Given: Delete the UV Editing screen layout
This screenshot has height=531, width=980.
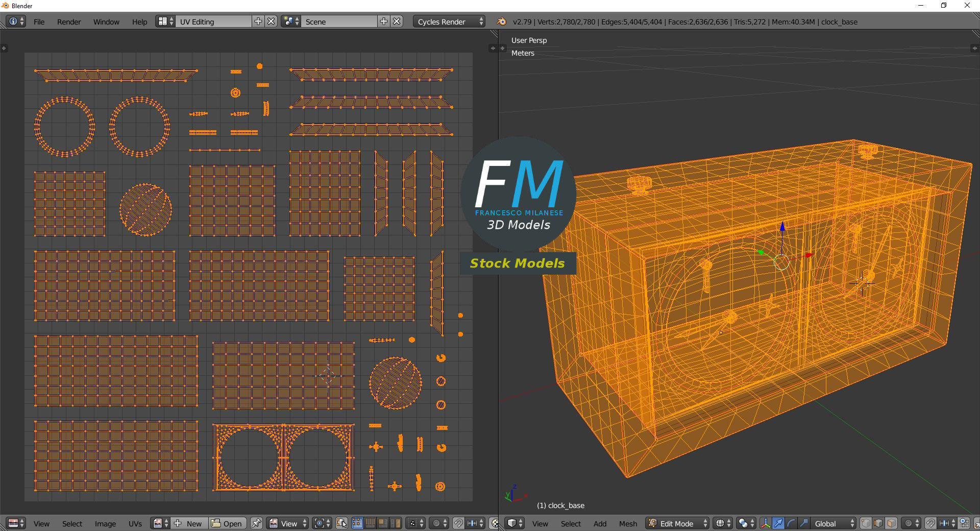Looking at the screenshot, I should tap(272, 21).
